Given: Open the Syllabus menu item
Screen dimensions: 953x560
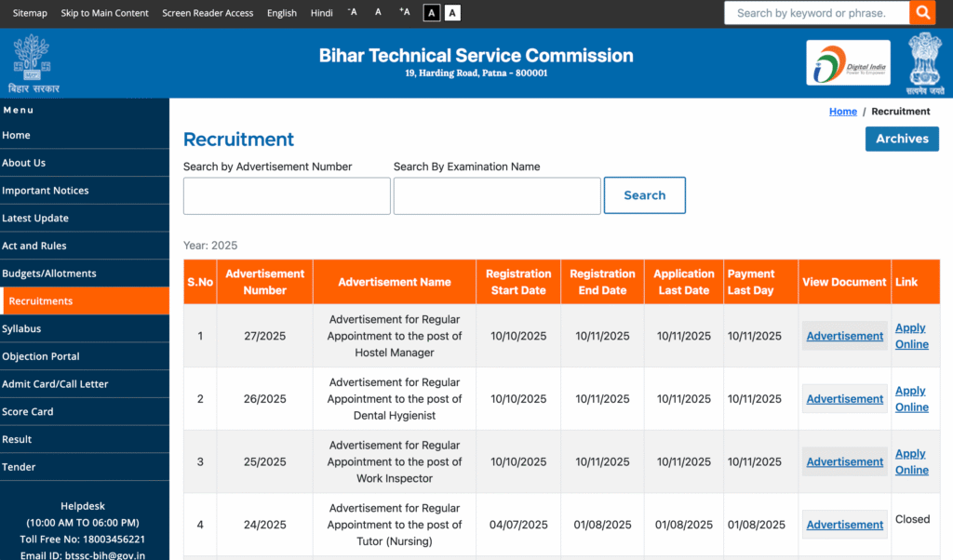Looking at the screenshot, I should point(21,328).
